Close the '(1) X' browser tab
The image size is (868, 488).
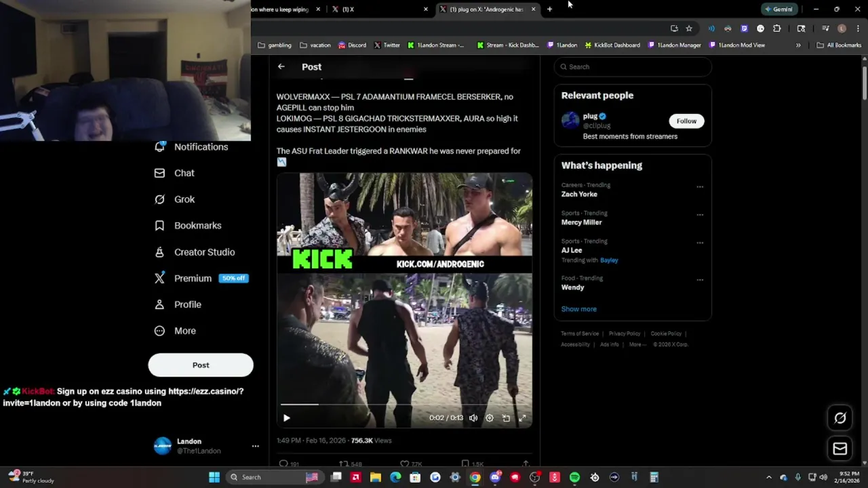(x=426, y=9)
